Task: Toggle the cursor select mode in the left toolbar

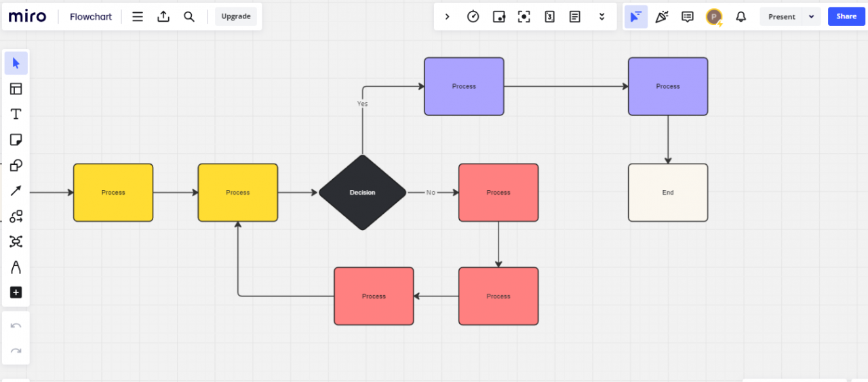Action: click(16, 63)
